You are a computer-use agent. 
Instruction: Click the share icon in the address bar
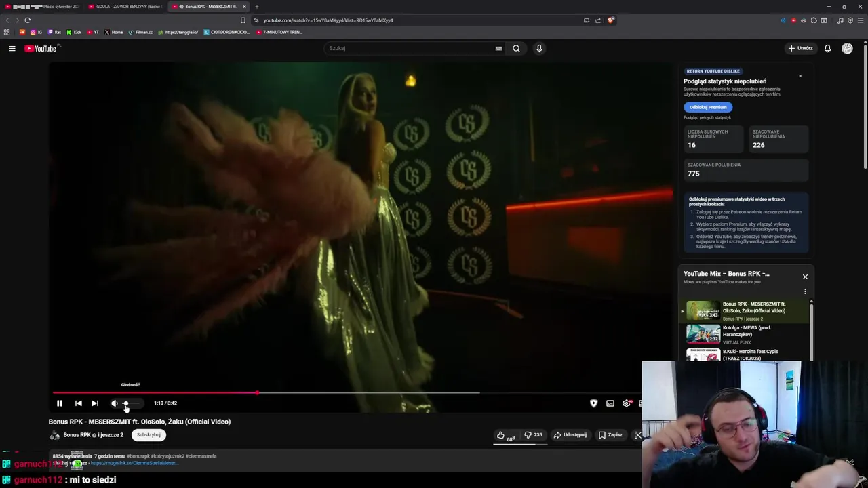click(598, 20)
